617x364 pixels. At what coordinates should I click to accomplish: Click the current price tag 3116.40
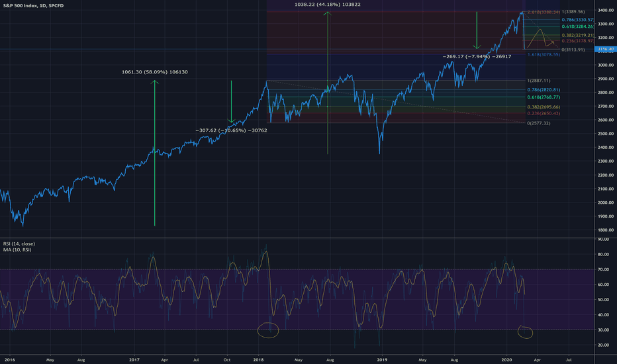pyautogui.click(x=606, y=49)
